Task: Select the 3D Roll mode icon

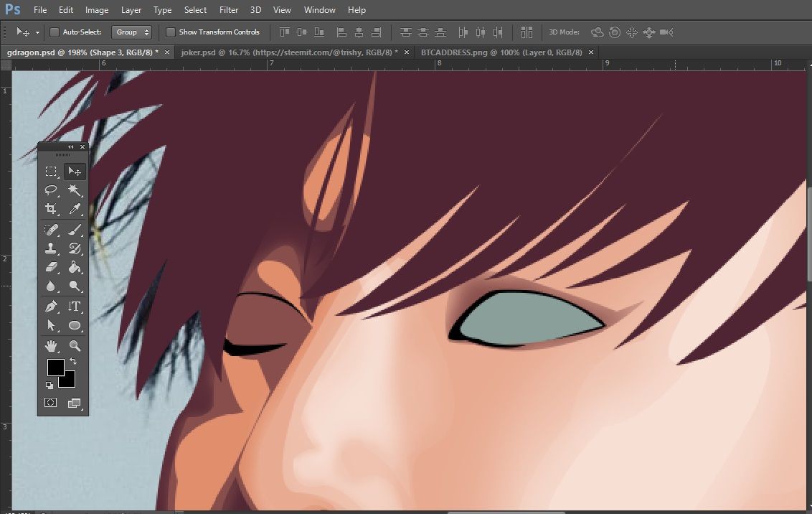Action: pyautogui.click(x=615, y=32)
